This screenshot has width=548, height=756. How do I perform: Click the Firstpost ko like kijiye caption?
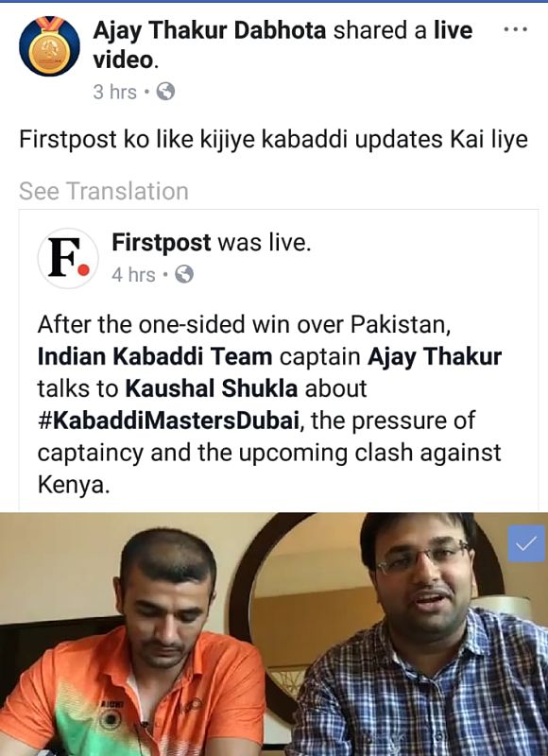coord(273,140)
